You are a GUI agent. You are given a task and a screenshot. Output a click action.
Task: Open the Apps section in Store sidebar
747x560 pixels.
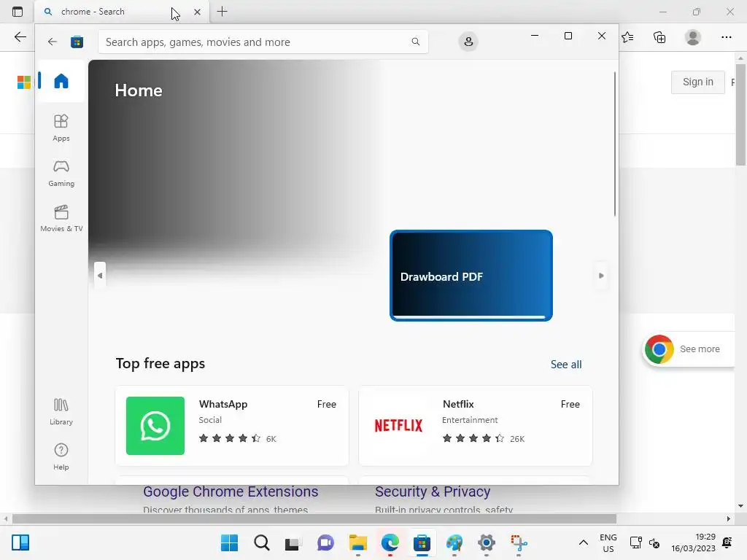pos(61,128)
